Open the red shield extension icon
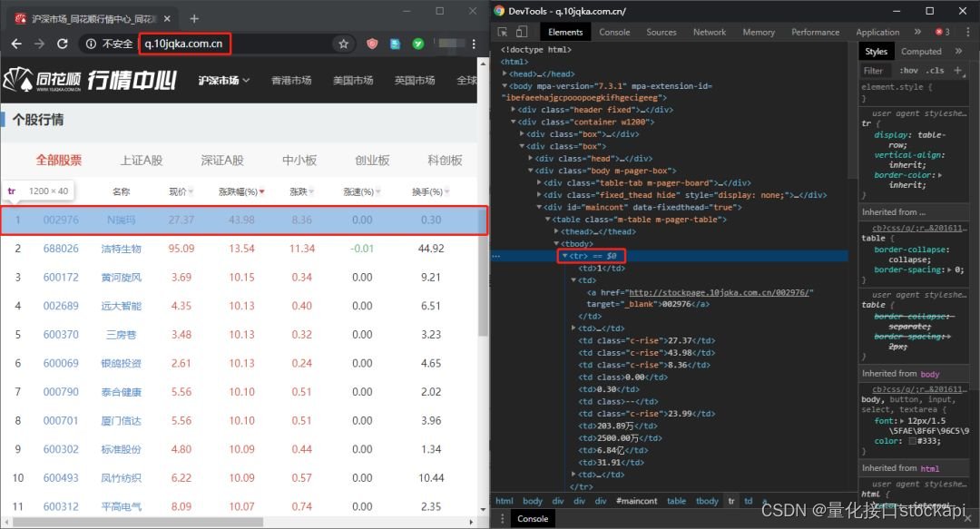 [x=372, y=44]
